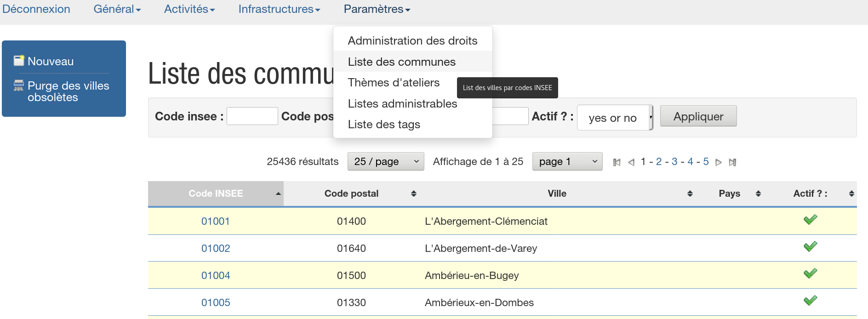Screen dimensions: 868x319
Task: Select Thèmes d'ateliers menu entry
Action: (x=394, y=83)
